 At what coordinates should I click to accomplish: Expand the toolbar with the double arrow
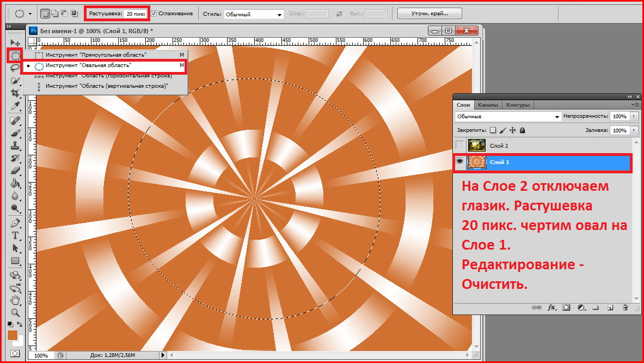click(9, 26)
